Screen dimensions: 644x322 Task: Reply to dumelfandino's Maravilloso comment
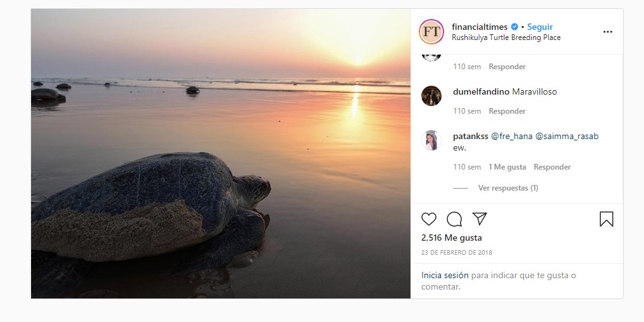click(x=507, y=111)
